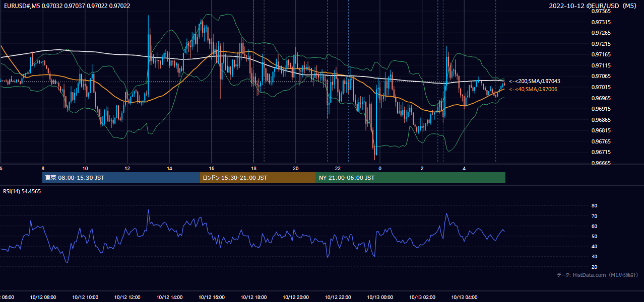Screen dimensions: 644x302
Task: Click the RSI 50 level label
Action: tap(594, 236)
